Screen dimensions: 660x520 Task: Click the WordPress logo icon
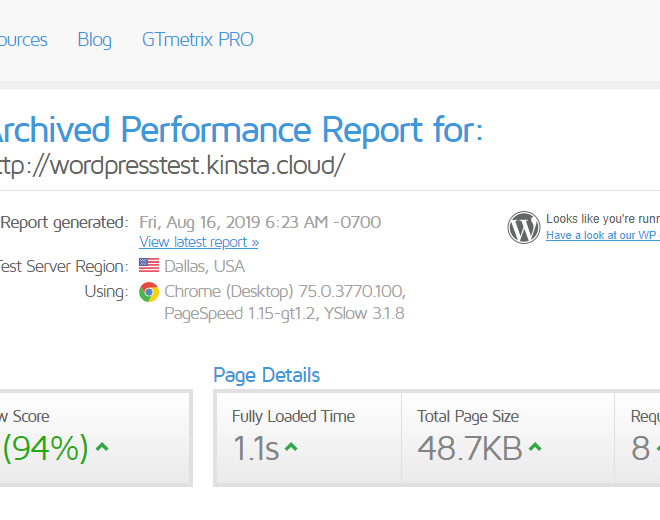point(524,227)
